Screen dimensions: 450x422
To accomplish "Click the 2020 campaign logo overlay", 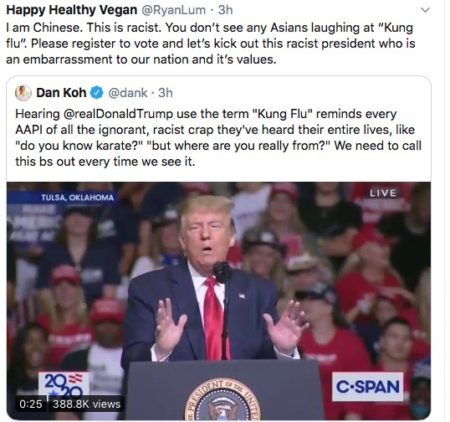I will tap(64, 385).
